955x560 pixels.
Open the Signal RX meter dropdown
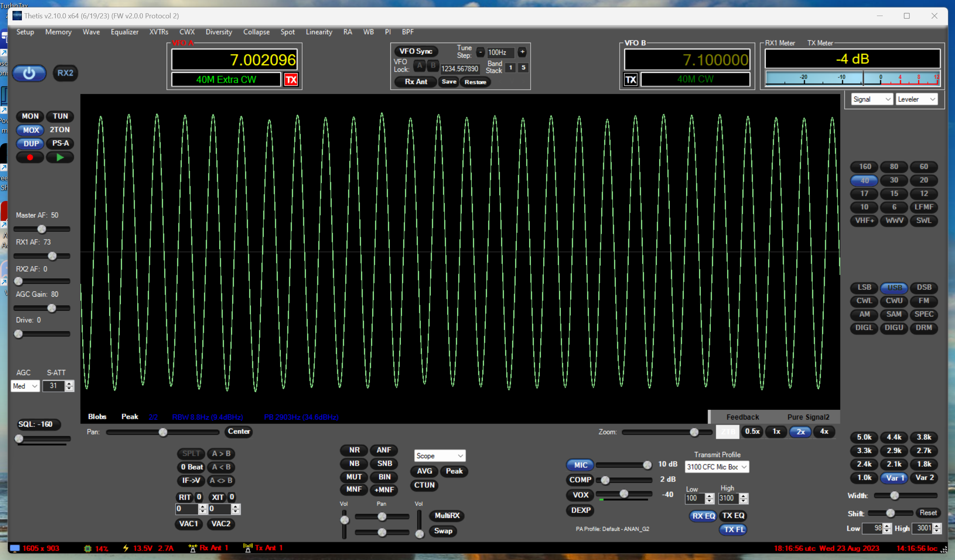(871, 100)
